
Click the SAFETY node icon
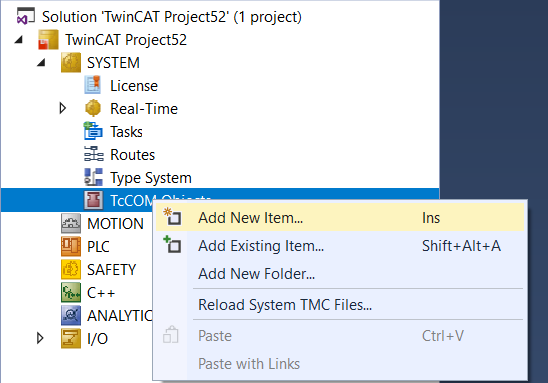tap(71, 269)
